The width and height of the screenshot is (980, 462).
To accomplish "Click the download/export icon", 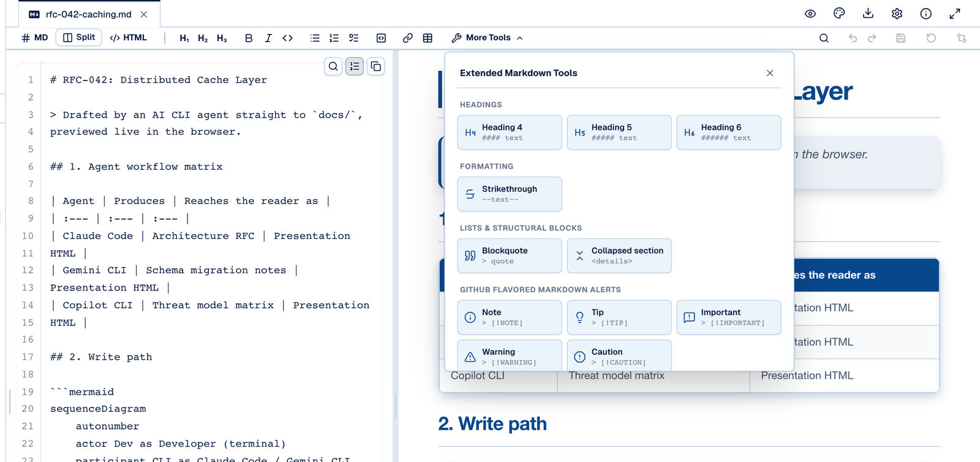I will coord(868,13).
